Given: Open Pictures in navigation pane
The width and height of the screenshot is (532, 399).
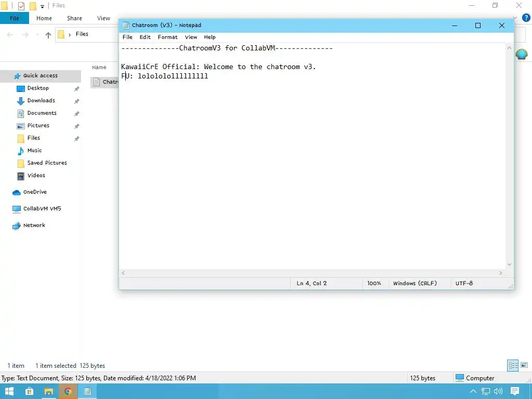Looking at the screenshot, I should point(38,126).
